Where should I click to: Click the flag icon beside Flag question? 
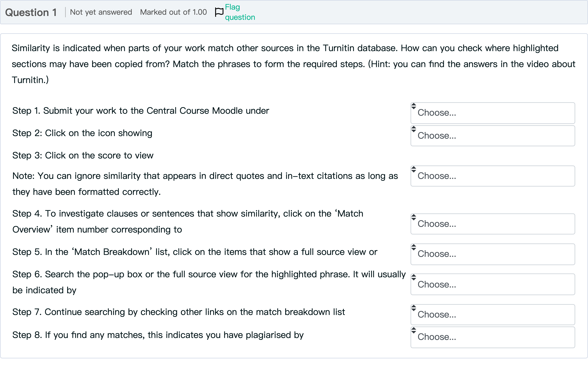(x=219, y=12)
